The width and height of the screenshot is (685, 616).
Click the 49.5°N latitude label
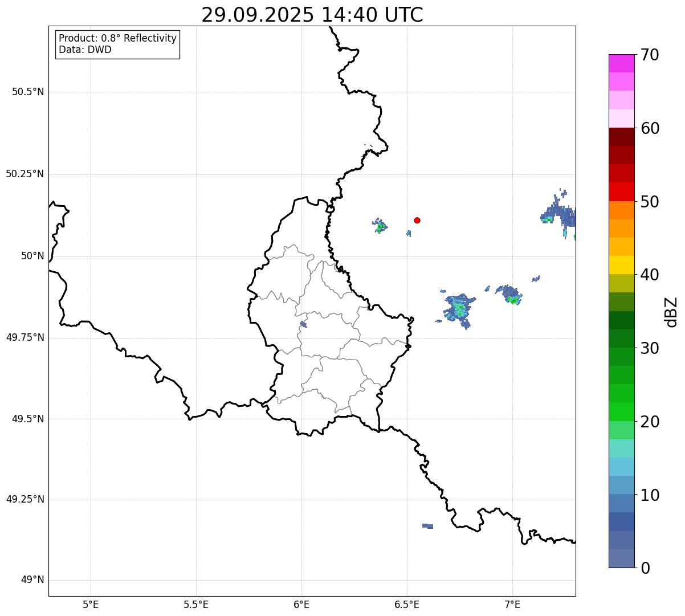click(x=28, y=419)
